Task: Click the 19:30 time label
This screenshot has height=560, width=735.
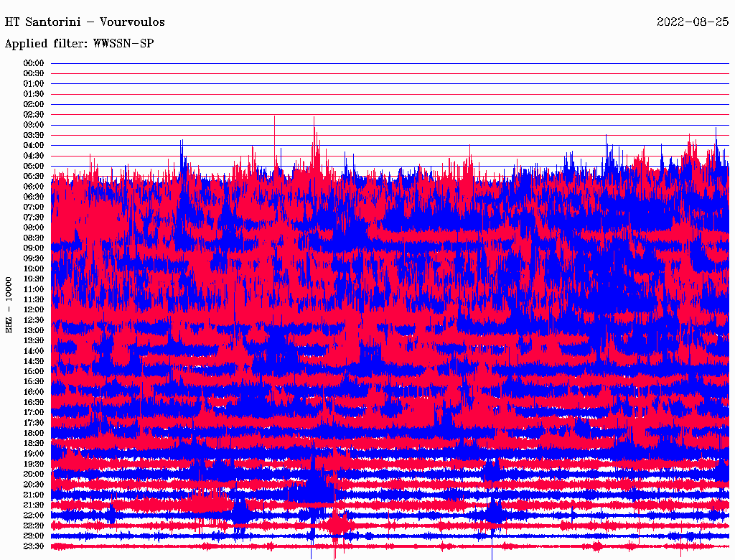Action: point(34,465)
